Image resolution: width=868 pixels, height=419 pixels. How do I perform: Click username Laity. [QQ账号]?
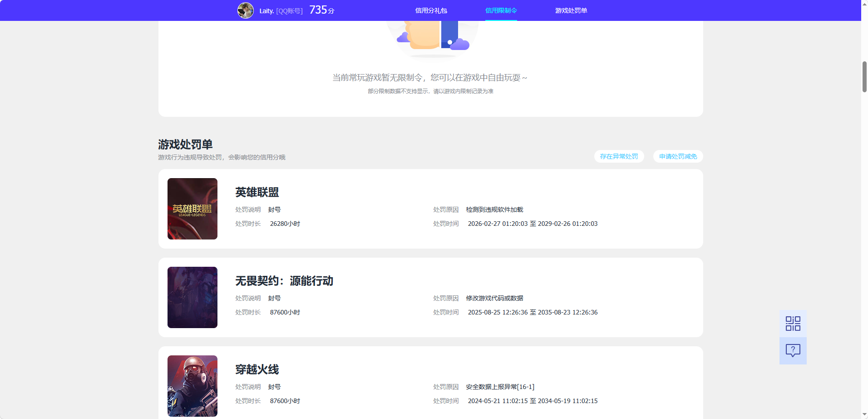(x=281, y=11)
